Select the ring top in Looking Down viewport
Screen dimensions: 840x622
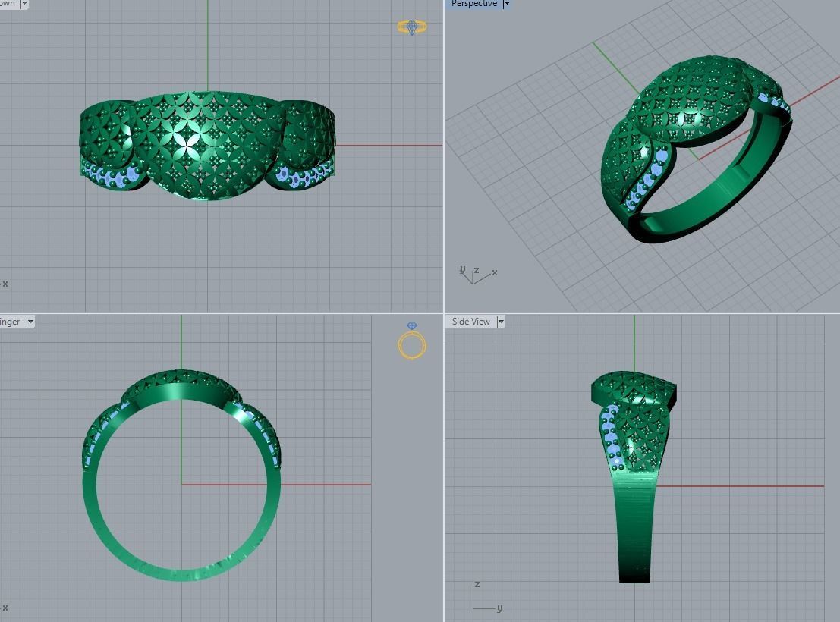pos(208,146)
